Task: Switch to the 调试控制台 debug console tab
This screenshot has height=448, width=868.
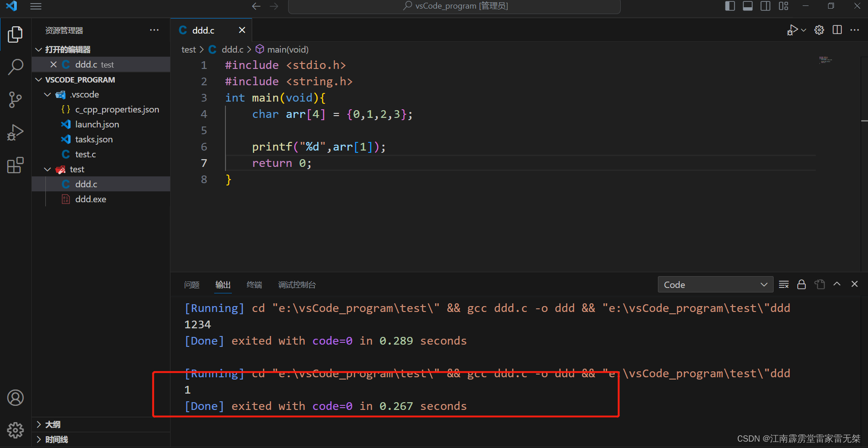Action: pos(297,285)
